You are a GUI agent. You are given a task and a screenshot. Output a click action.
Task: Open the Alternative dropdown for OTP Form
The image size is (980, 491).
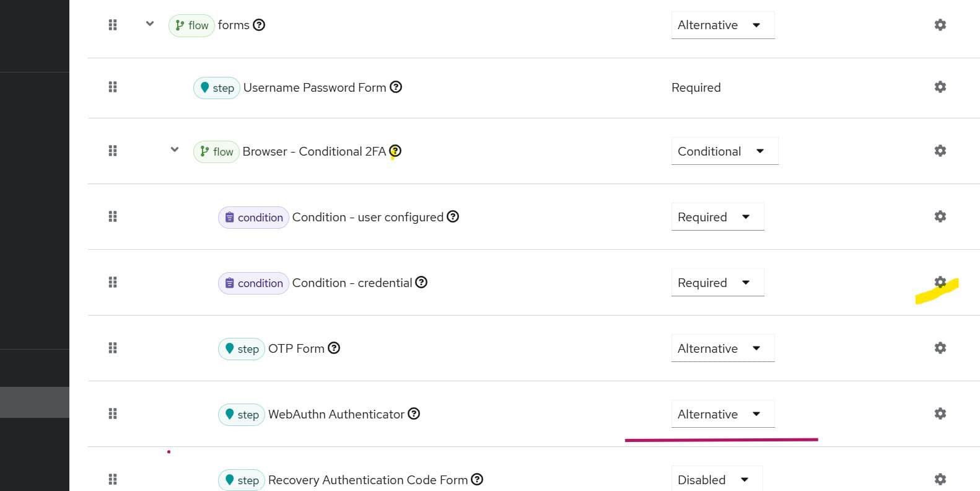point(722,348)
